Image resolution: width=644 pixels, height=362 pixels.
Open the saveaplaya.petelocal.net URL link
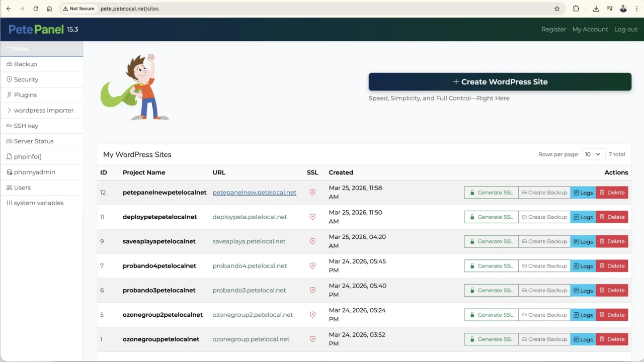coord(249,241)
